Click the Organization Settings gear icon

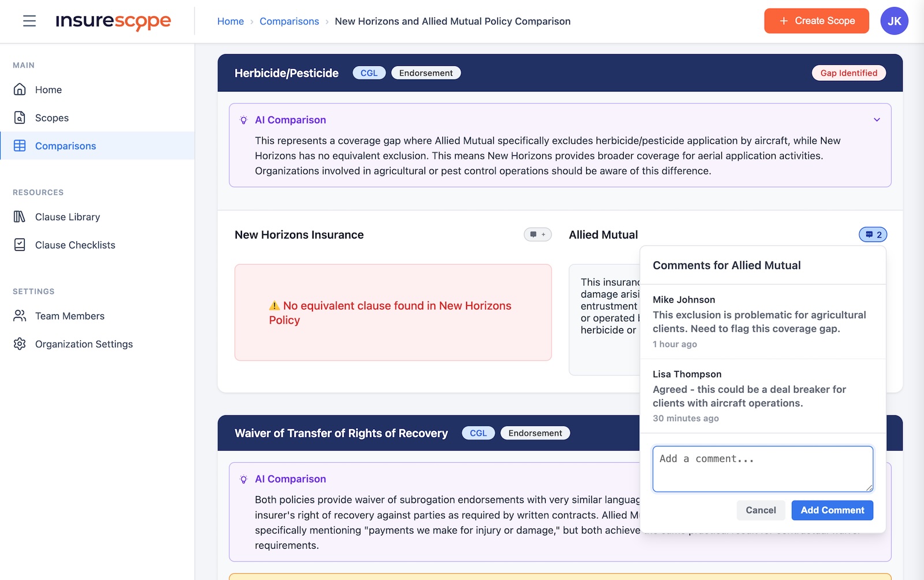[20, 344]
